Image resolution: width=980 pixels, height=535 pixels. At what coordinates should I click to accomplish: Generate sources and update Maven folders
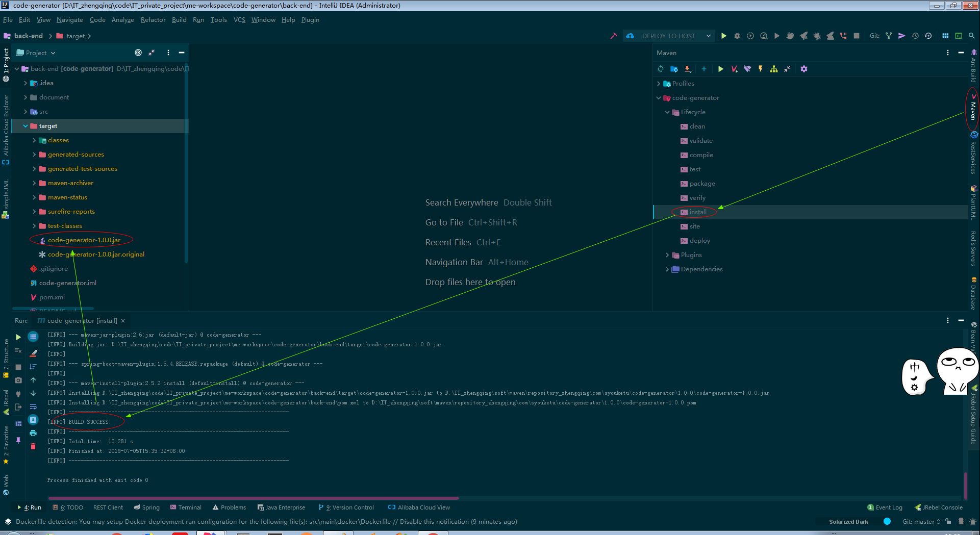[674, 69]
